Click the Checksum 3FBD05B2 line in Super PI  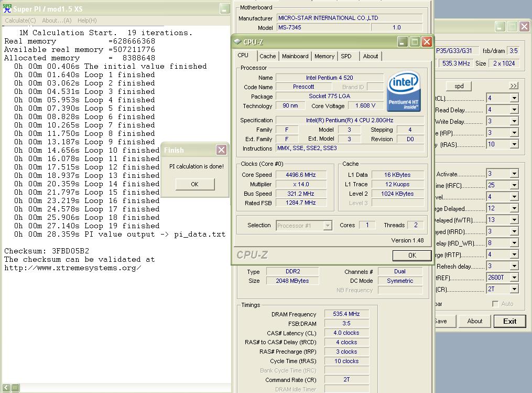47,251
